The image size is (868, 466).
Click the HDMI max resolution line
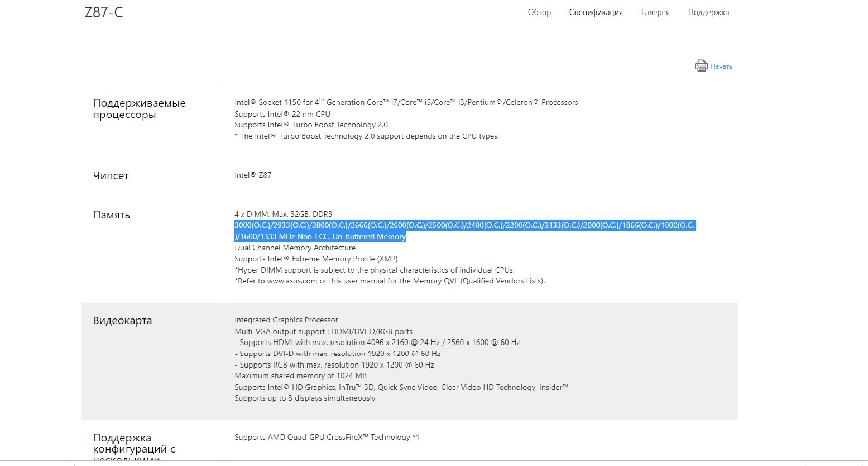(377, 343)
